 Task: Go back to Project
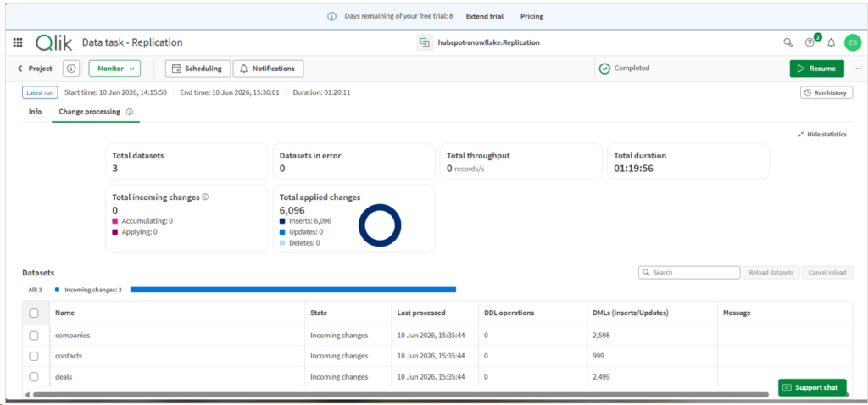point(34,69)
